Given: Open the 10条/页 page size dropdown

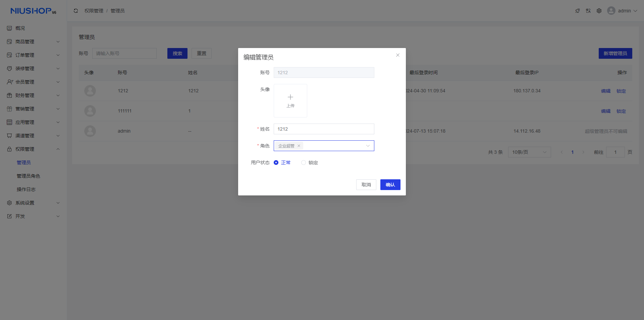Looking at the screenshot, I should coord(529,152).
